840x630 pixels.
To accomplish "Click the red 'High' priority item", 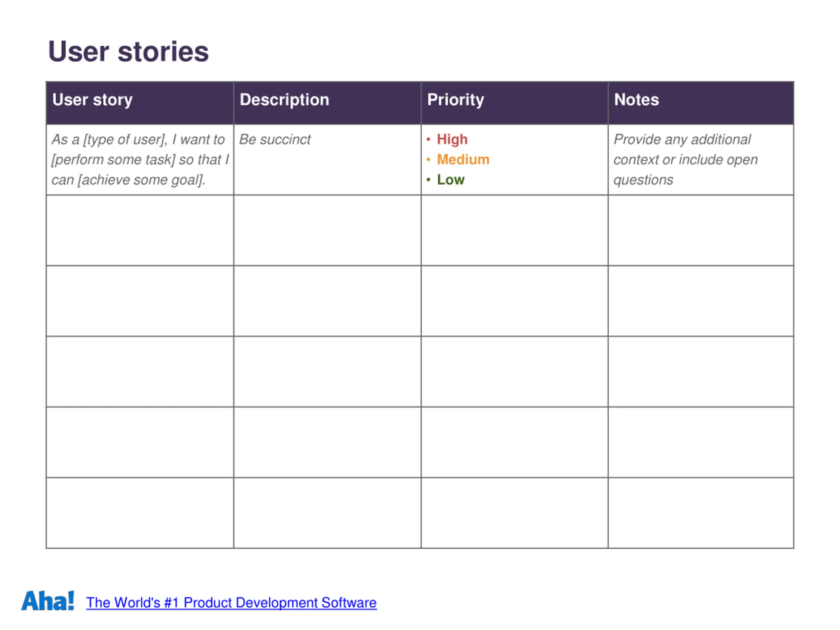I will coord(452,139).
